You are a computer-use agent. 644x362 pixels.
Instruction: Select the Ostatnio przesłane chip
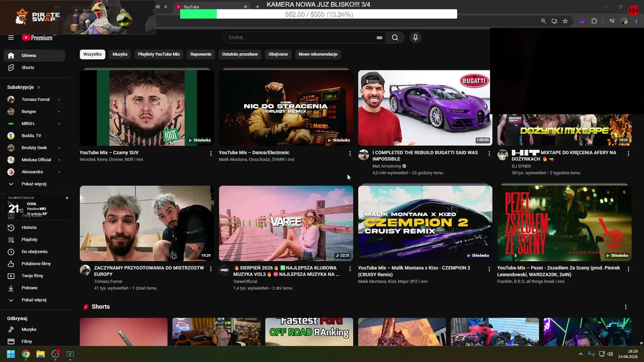(240, 54)
